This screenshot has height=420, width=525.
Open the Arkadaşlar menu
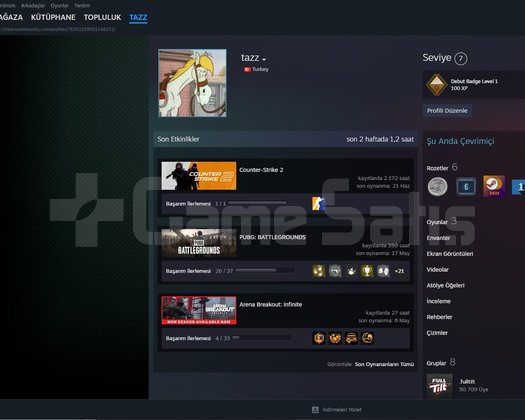pos(33,5)
